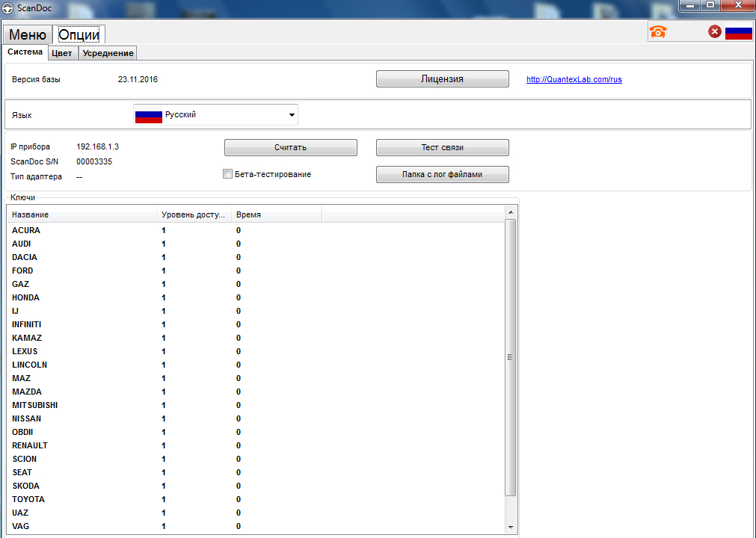
Task: Click the keys list scrollbar thumb
Action: [511, 357]
